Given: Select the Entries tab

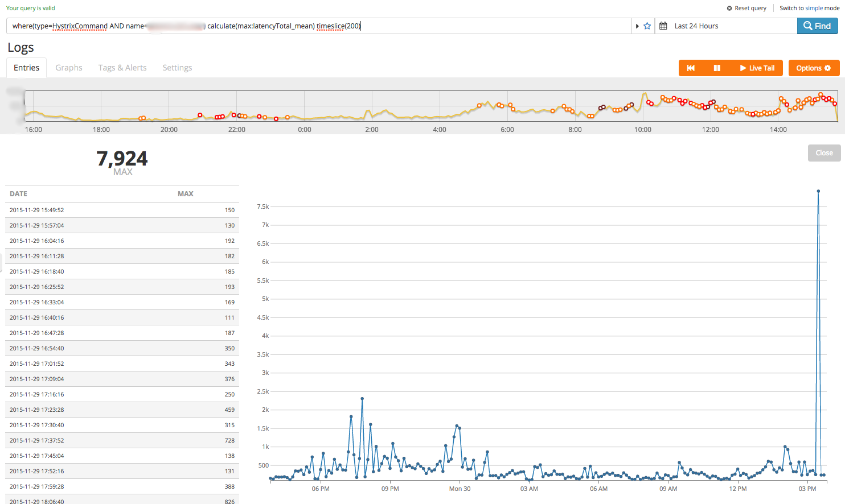Looking at the screenshot, I should [x=27, y=68].
